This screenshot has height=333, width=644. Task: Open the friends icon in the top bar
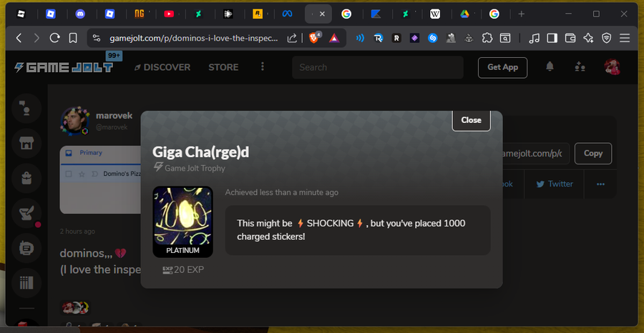(x=580, y=67)
